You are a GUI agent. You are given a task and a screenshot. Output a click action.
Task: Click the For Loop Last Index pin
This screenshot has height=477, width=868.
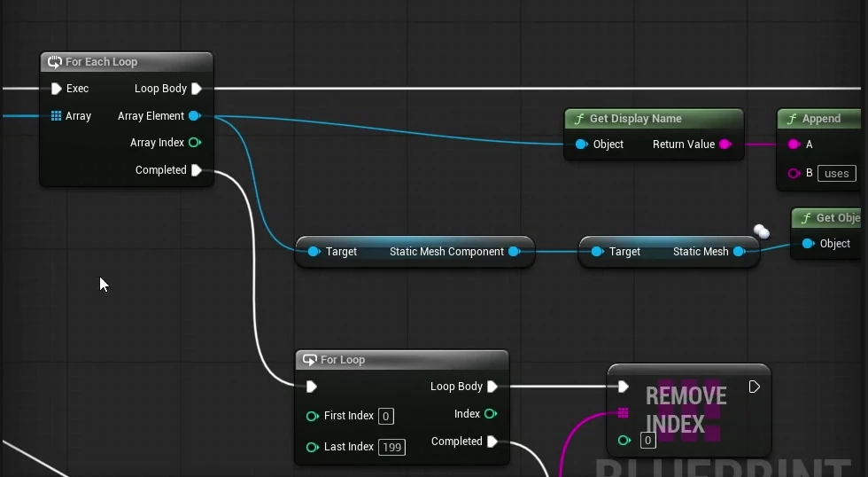click(x=312, y=447)
